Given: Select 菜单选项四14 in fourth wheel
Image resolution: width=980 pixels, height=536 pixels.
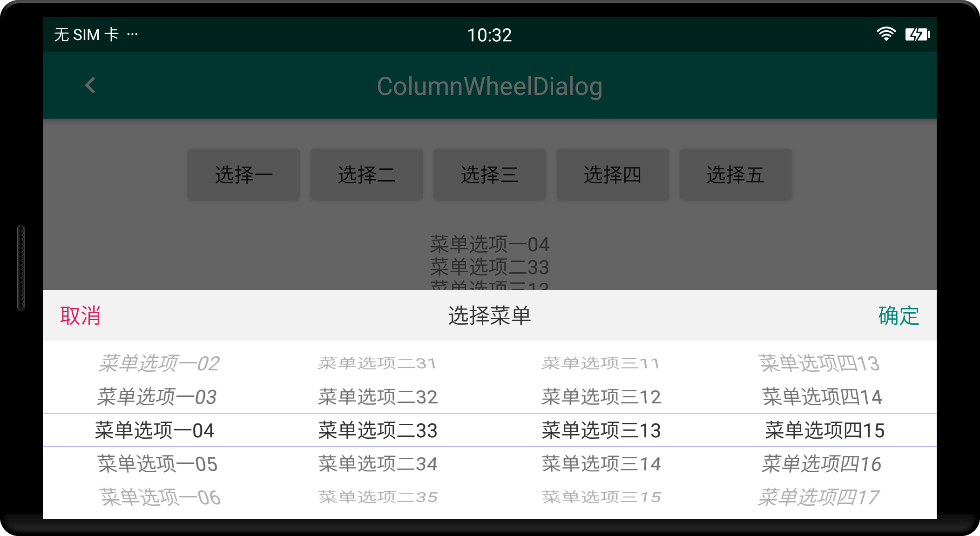Looking at the screenshot, I should (x=822, y=397).
